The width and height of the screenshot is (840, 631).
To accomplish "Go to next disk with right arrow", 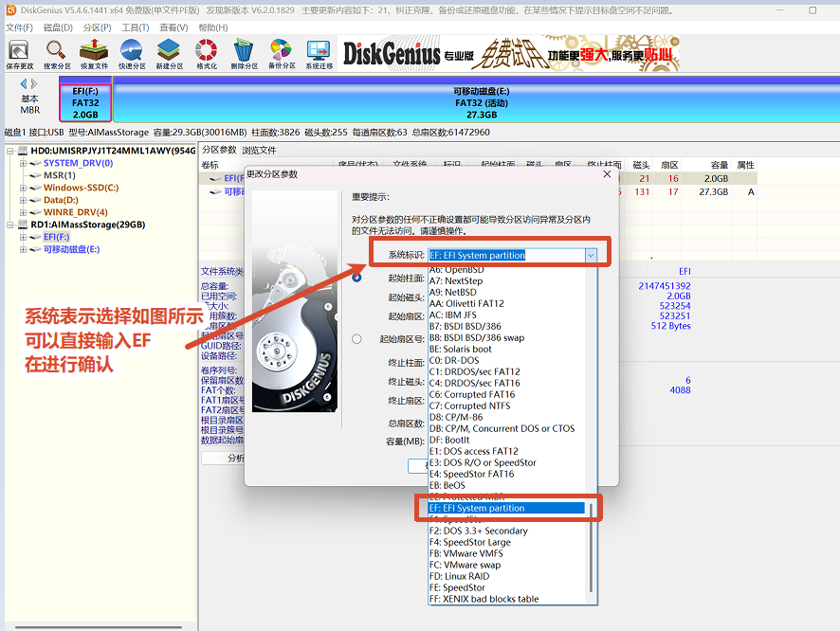I will 34,83.
